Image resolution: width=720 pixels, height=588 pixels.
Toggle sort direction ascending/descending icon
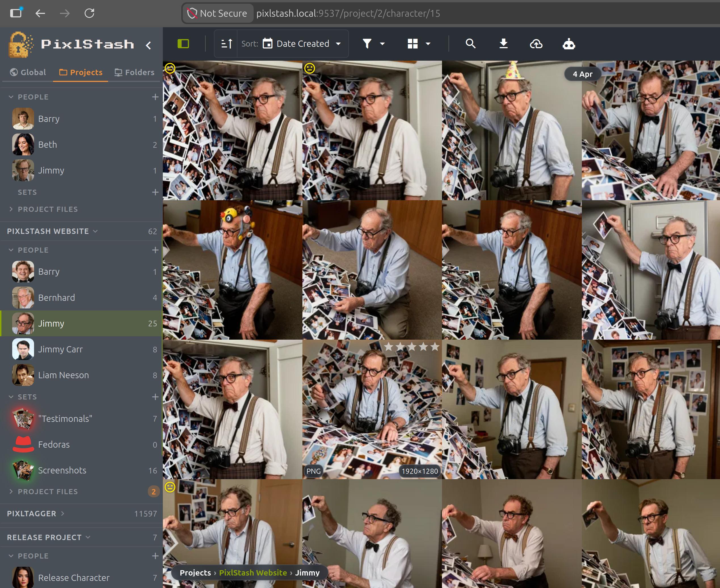click(226, 44)
